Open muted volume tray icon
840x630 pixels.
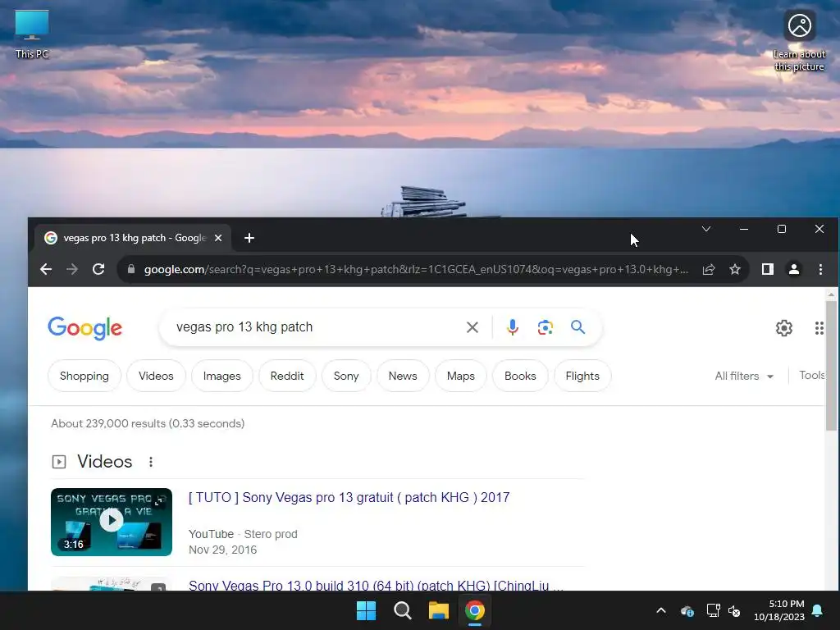pyautogui.click(x=734, y=610)
